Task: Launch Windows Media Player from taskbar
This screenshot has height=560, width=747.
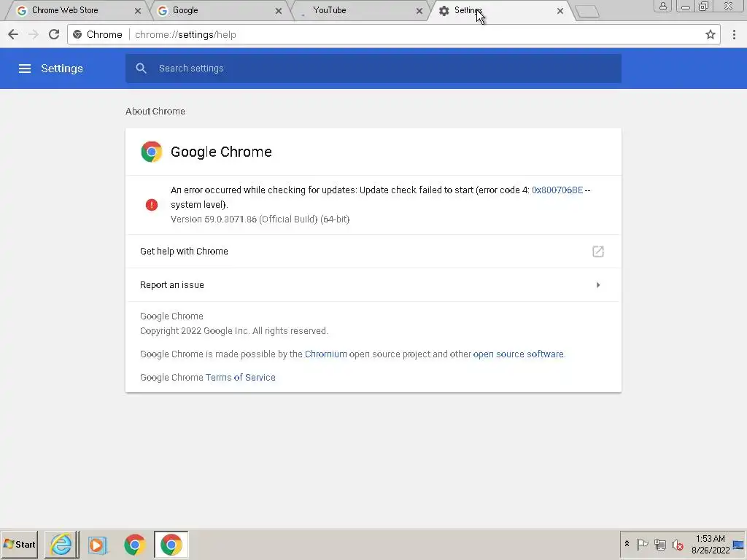Action: [97, 544]
